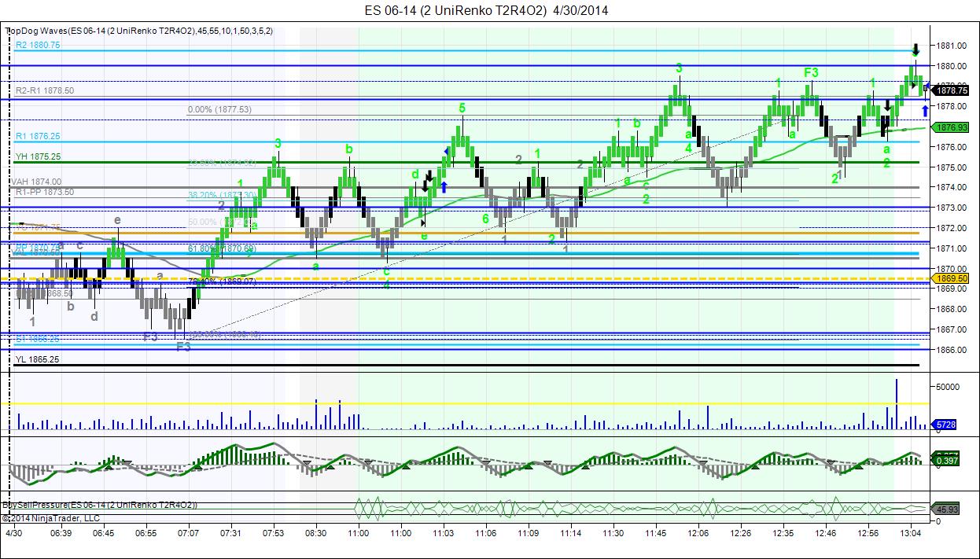Screen dimensions: 980x559
Task: Select the 76.40% (1869.07) Fibonacci label
Action: (222, 280)
